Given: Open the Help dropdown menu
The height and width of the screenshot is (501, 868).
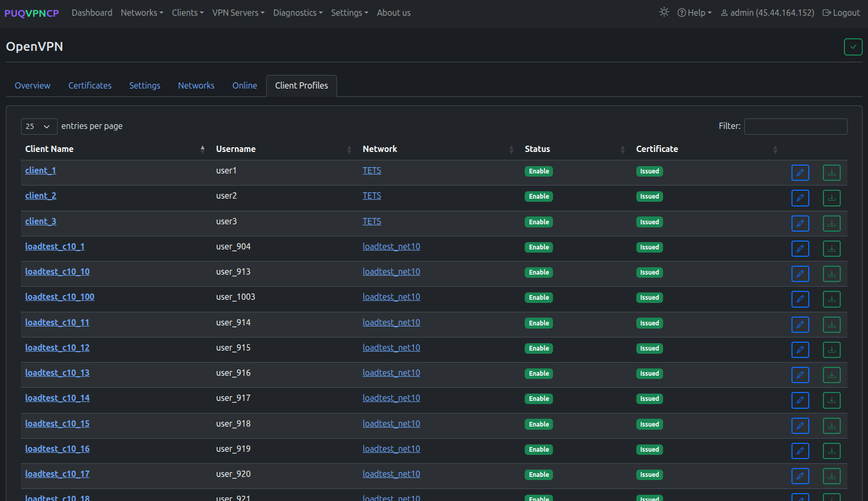Looking at the screenshot, I should (695, 13).
